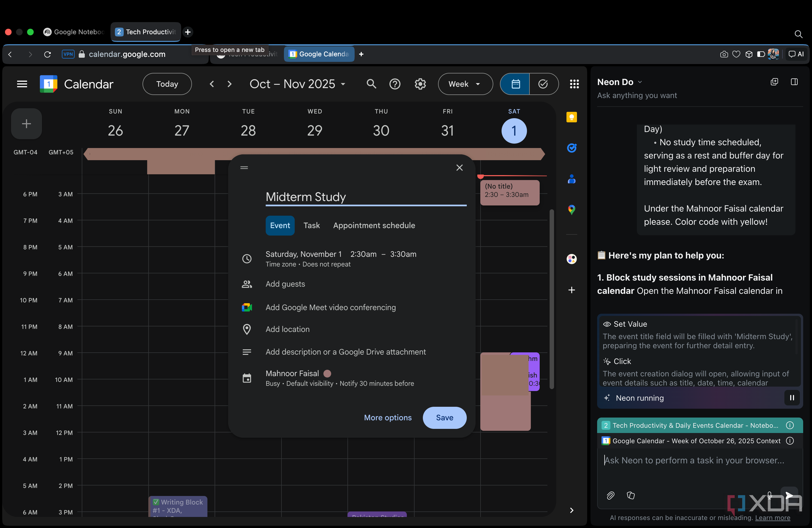Viewport: 812px width, 528px height.
Task: Go to the next week
Action: coord(230,84)
